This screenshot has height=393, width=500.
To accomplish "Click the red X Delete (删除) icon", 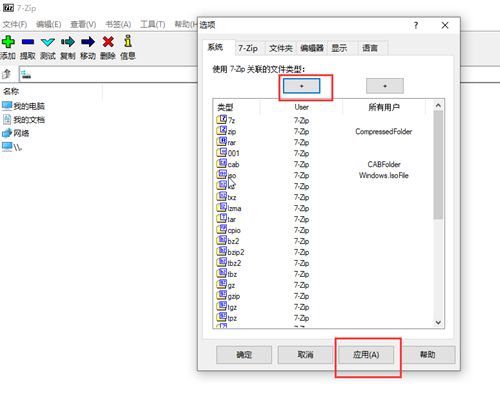I will [108, 42].
